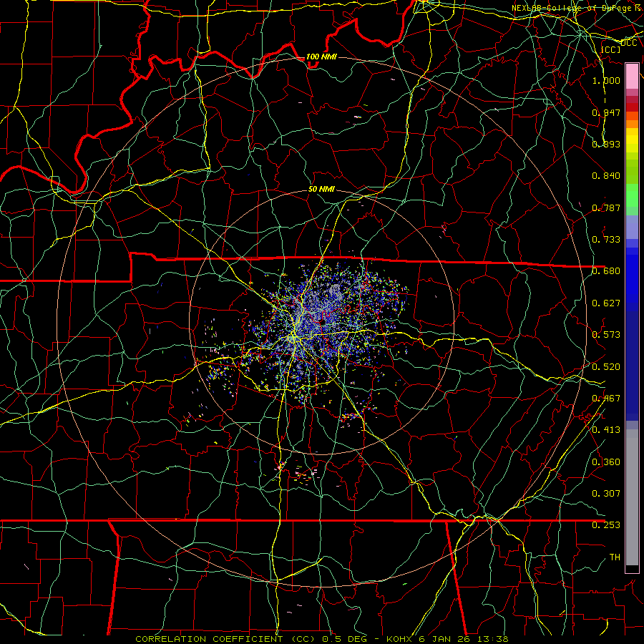644x644 pixels.
Task: Click the 0.680 value on the scale
Action: [606, 270]
